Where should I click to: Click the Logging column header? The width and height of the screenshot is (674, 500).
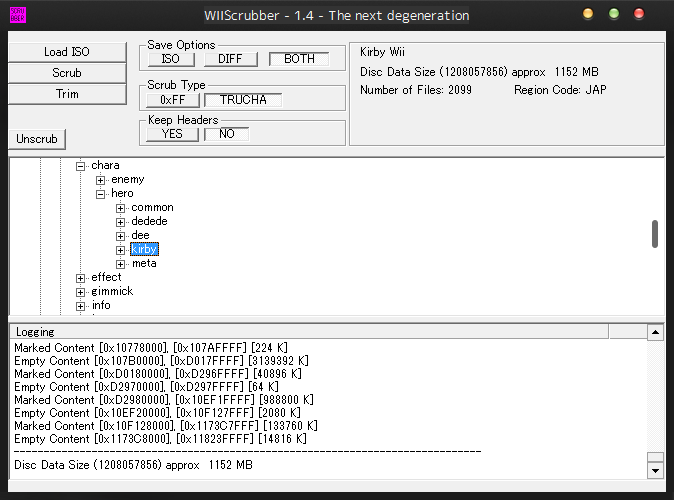[x=309, y=332]
